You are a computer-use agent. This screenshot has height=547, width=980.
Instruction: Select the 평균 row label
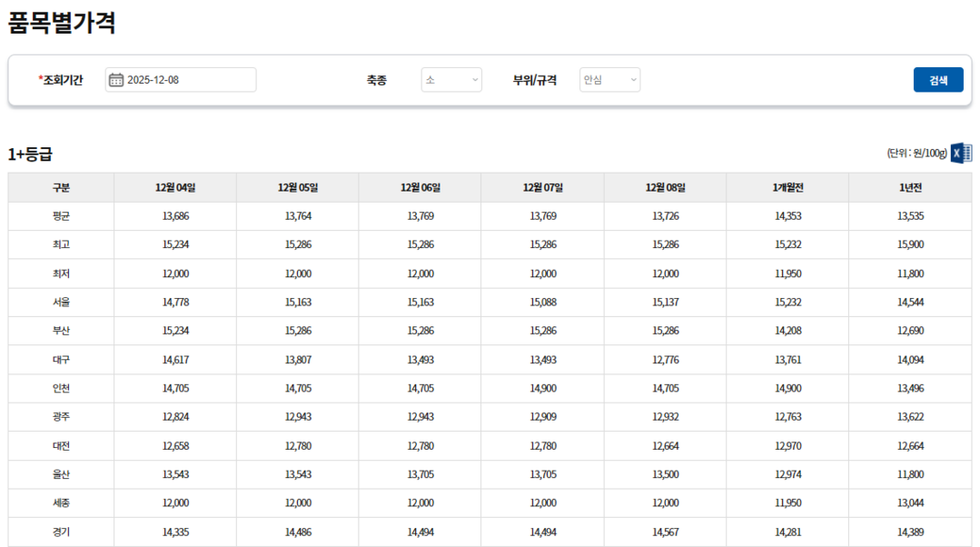(x=61, y=216)
